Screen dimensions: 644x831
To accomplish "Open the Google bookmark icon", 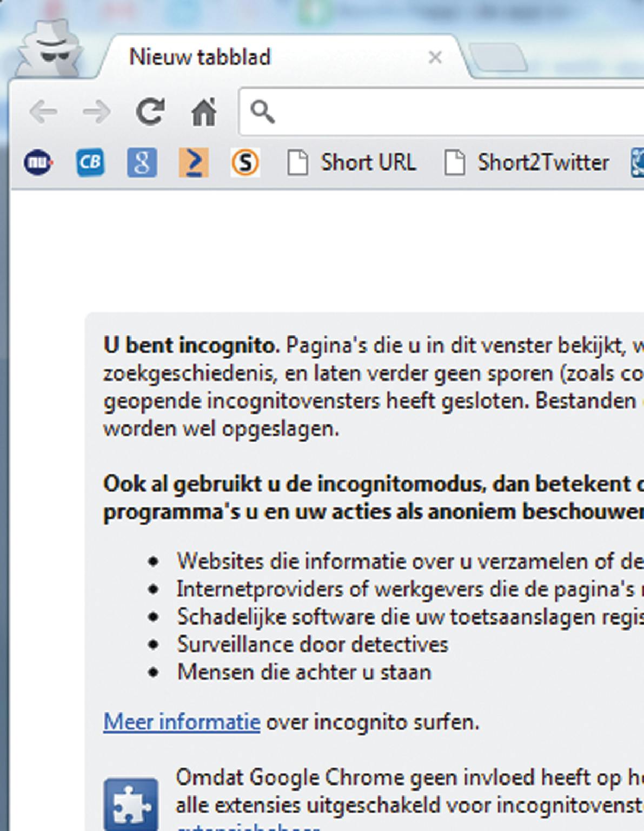I will 143,161.
